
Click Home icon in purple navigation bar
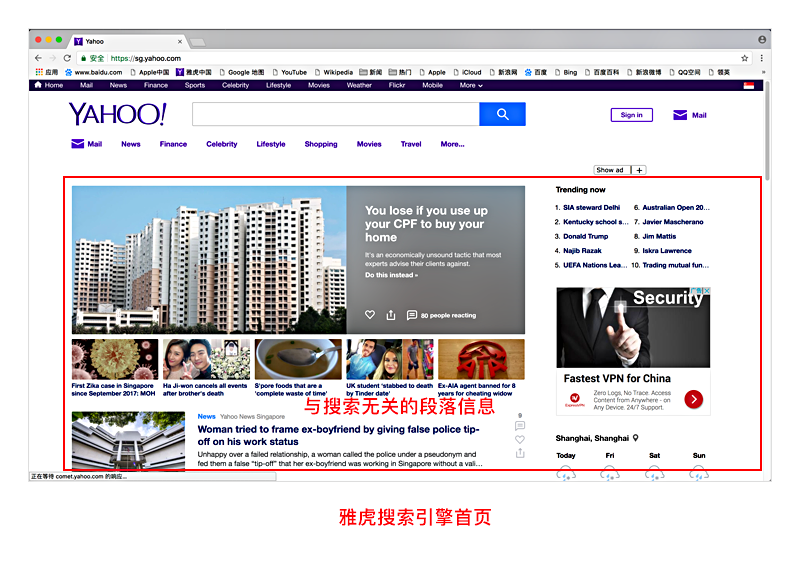pyautogui.click(x=38, y=85)
